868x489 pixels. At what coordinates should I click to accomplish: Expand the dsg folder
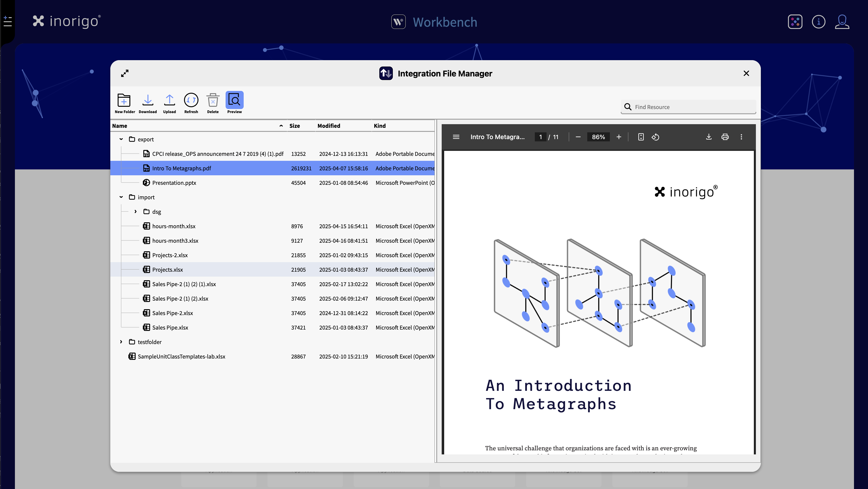coord(135,212)
